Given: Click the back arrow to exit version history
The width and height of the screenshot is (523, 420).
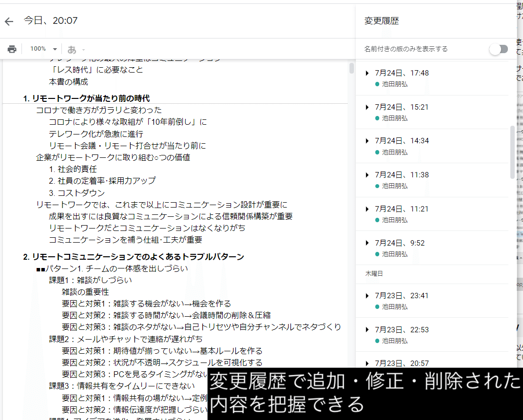Looking at the screenshot, I should 9,20.
